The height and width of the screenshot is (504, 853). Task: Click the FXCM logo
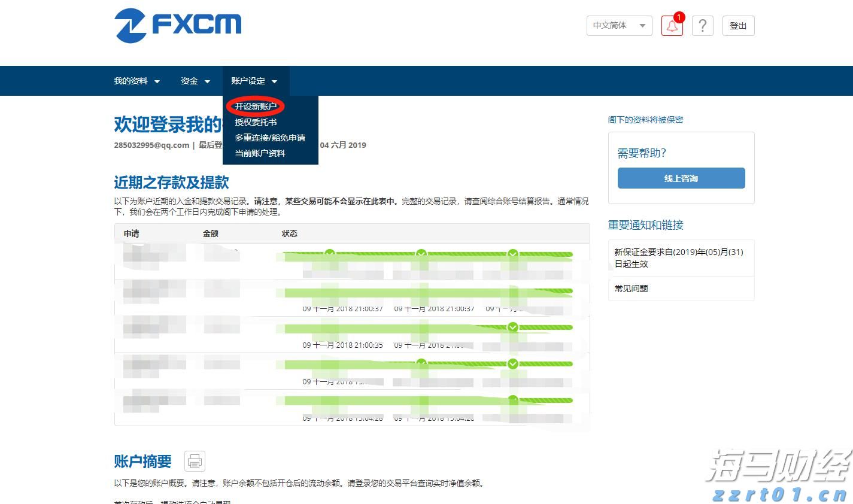(178, 25)
